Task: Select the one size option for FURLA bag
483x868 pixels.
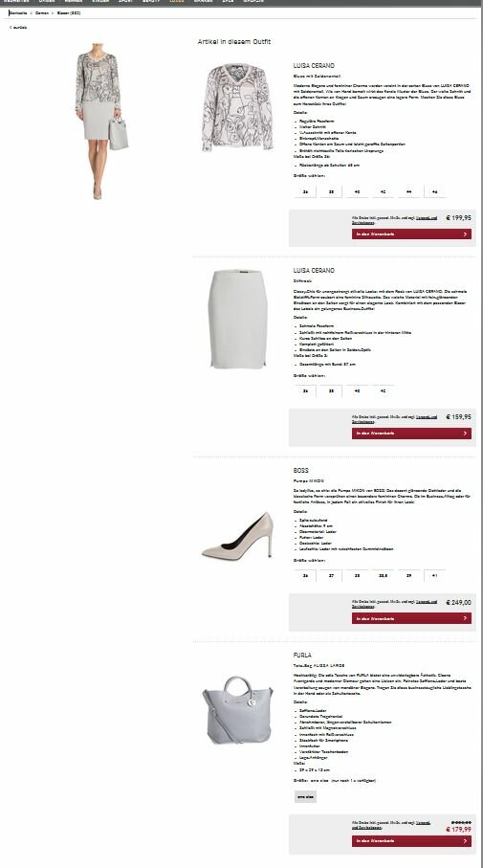Action: (x=305, y=796)
